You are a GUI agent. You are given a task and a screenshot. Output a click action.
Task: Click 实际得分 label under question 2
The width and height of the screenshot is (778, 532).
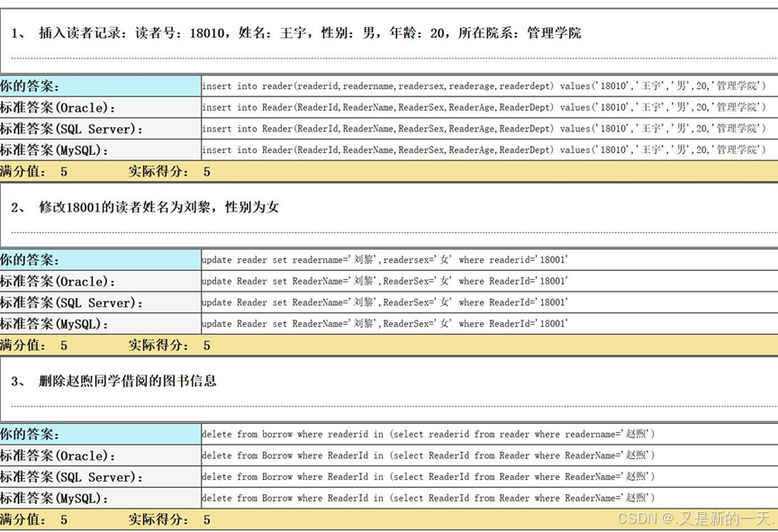[x=158, y=345]
